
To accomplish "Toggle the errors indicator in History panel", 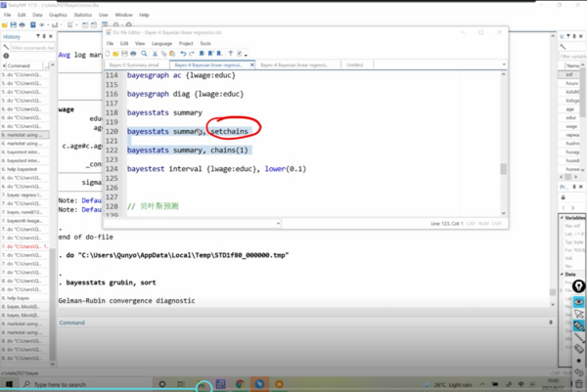I will click(6, 56).
